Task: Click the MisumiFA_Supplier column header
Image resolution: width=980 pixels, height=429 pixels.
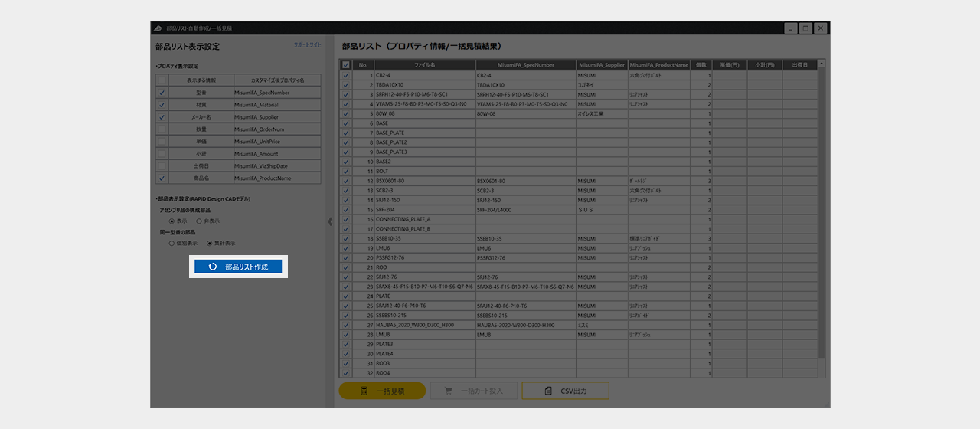Action: (x=602, y=65)
